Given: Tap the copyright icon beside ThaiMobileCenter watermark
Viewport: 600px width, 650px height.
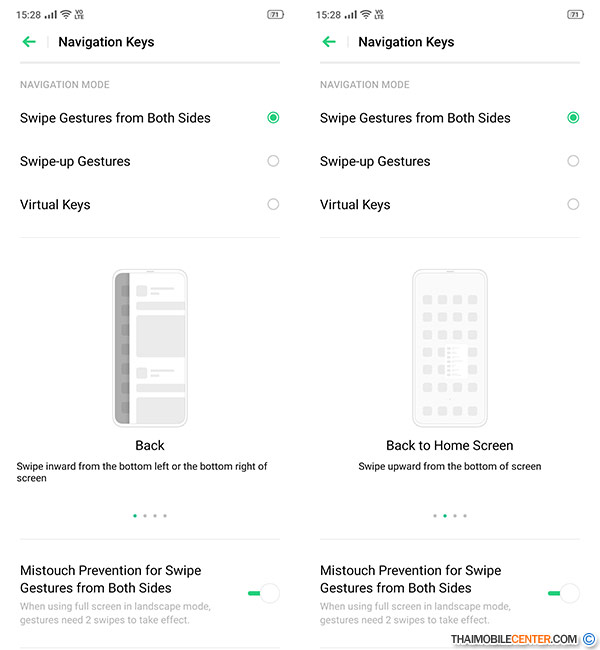Looking at the screenshot, I should pos(588,639).
